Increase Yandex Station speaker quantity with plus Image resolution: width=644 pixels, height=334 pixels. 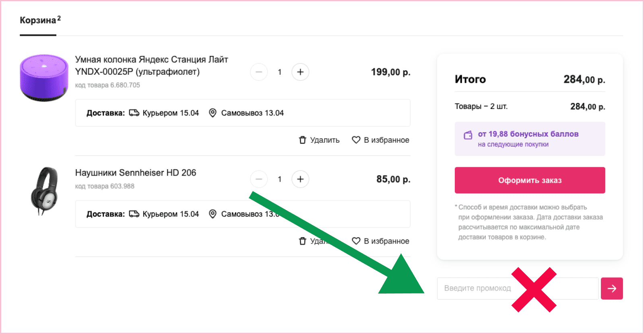pyautogui.click(x=300, y=72)
